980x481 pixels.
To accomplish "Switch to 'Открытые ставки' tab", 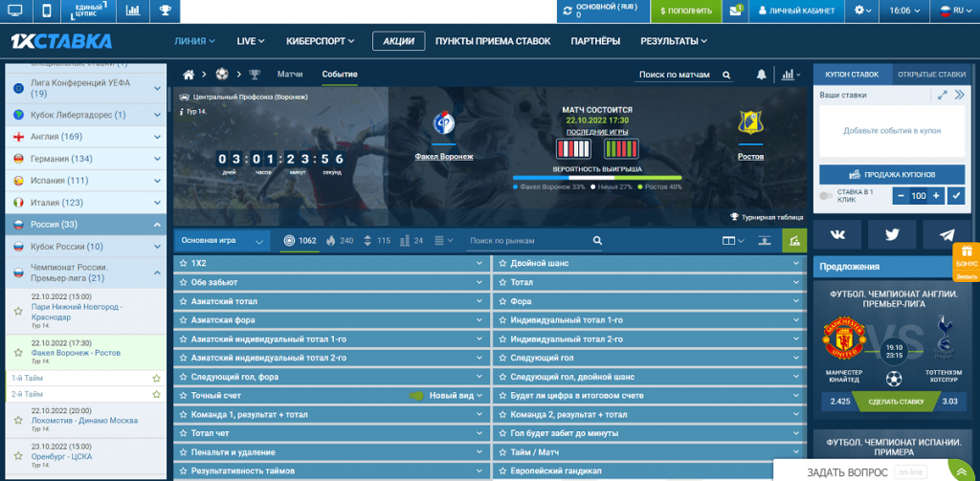I will click(931, 75).
